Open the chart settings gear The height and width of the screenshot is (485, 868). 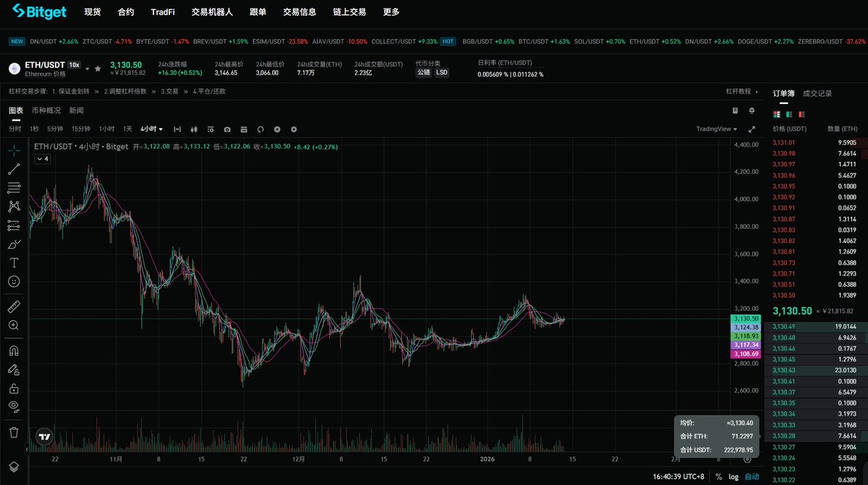[x=294, y=129]
